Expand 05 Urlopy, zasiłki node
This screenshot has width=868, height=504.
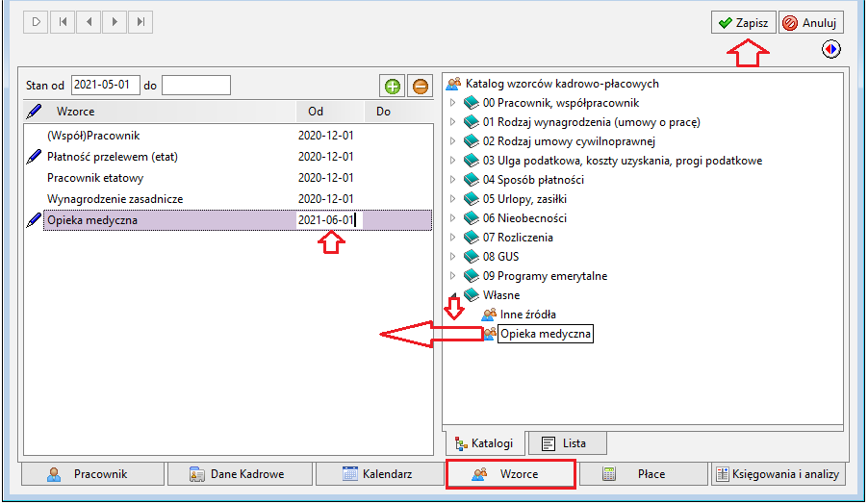click(453, 198)
